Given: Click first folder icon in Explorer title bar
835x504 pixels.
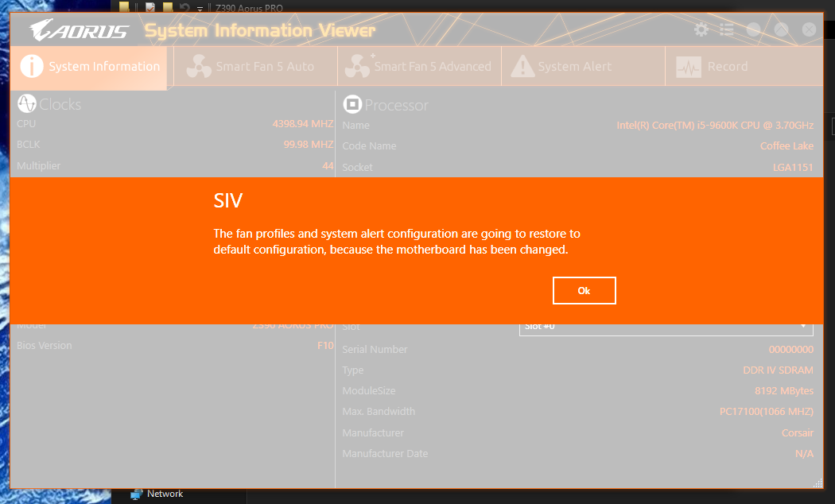Looking at the screenshot, I should tap(124, 7).
